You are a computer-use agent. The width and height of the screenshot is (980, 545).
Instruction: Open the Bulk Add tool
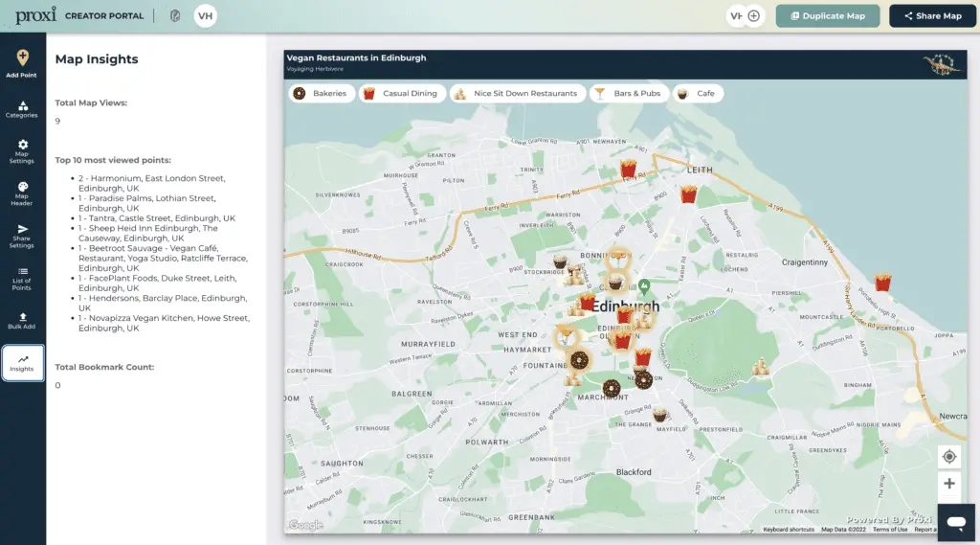click(x=22, y=320)
